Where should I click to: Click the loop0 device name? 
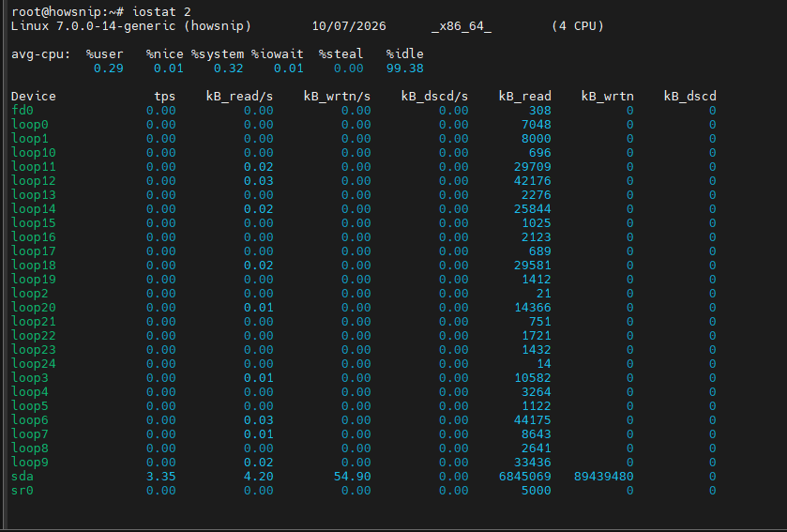point(30,125)
